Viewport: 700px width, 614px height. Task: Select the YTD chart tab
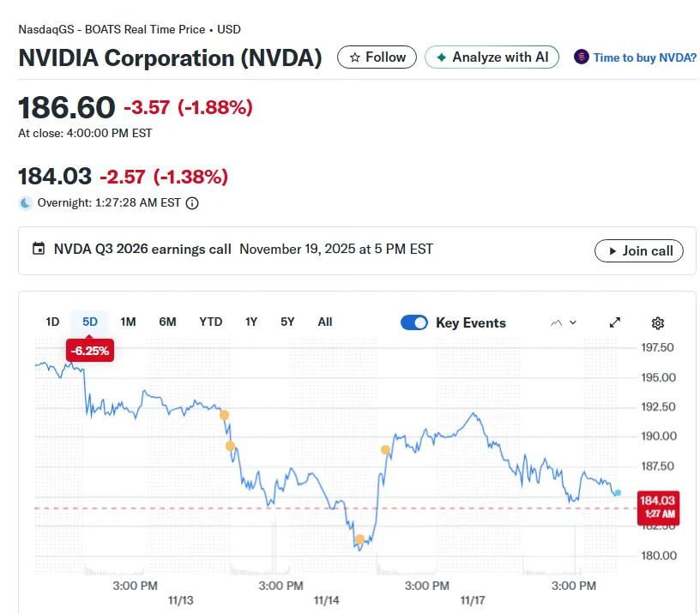coord(210,322)
